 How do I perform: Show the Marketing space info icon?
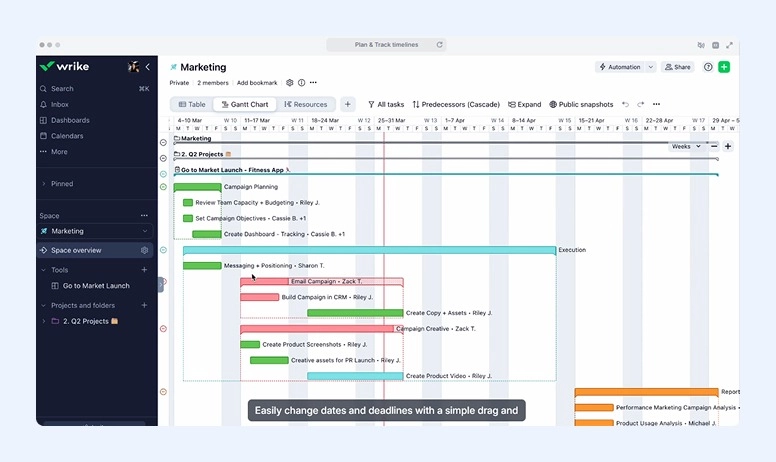(301, 83)
